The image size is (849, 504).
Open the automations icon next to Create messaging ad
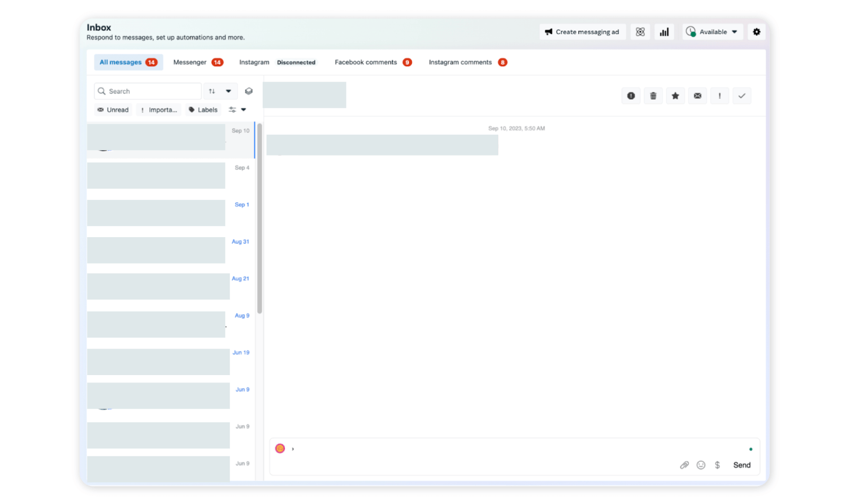pyautogui.click(x=639, y=32)
